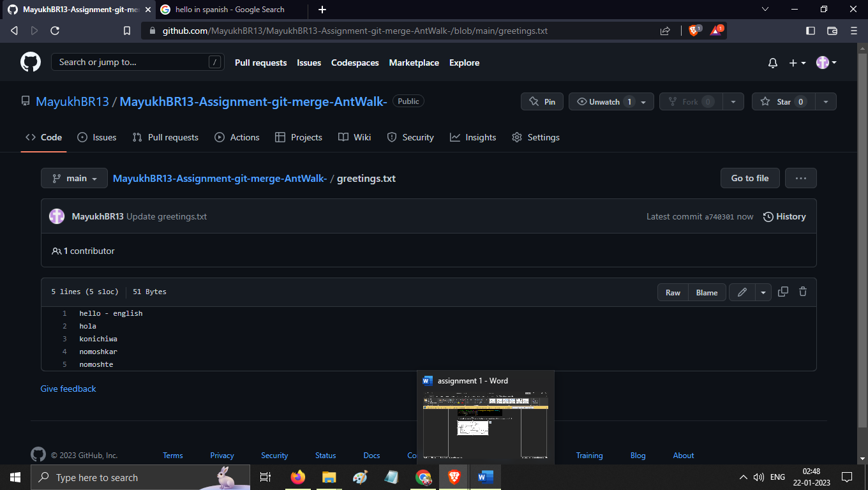Click the search or jump to field
The image size is (868, 490).
tap(137, 62)
